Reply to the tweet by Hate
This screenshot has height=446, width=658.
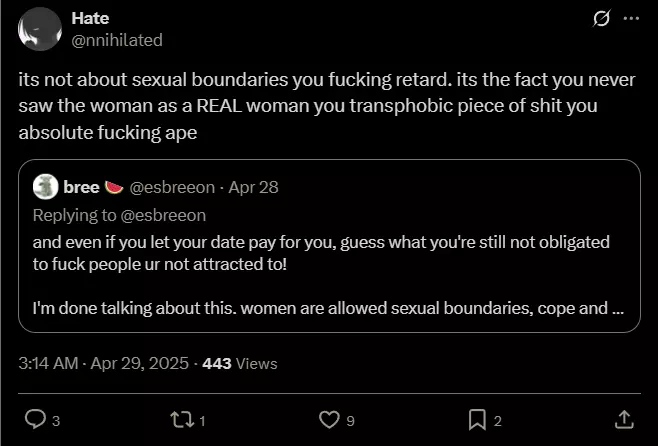pyautogui.click(x=36, y=420)
